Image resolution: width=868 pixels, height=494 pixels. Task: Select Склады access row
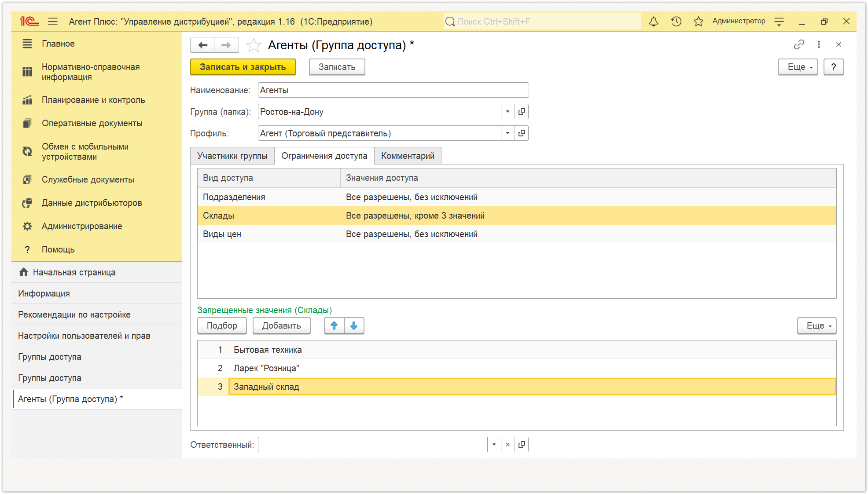pyautogui.click(x=517, y=216)
